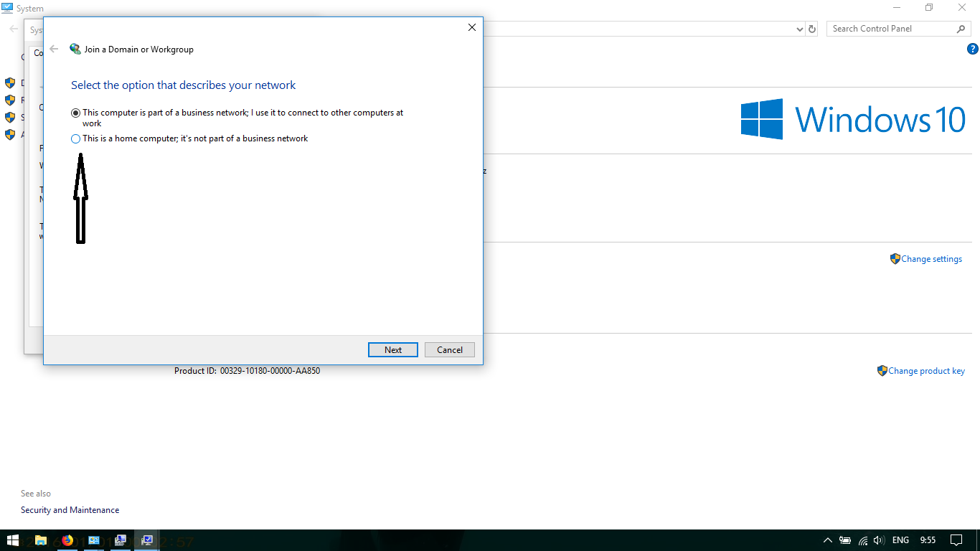Open the Control Panel taskbar icon
This screenshot has width=980, height=551.
(94, 540)
